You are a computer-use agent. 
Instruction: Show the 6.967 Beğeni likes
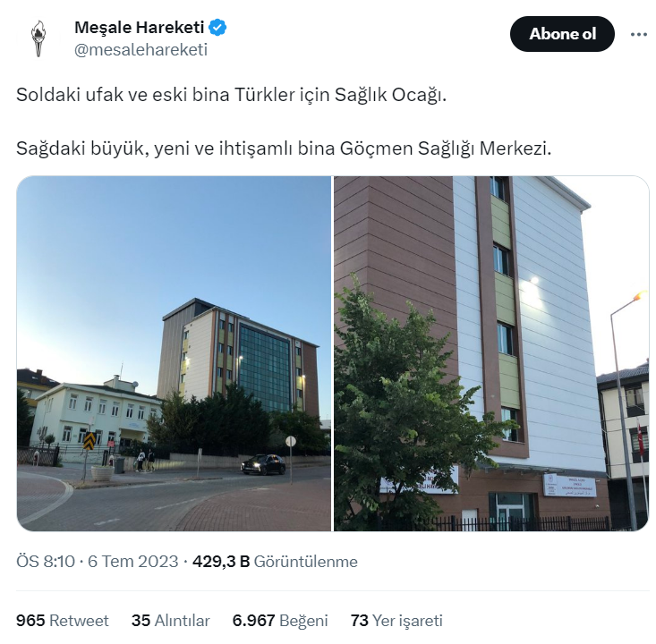280,621
